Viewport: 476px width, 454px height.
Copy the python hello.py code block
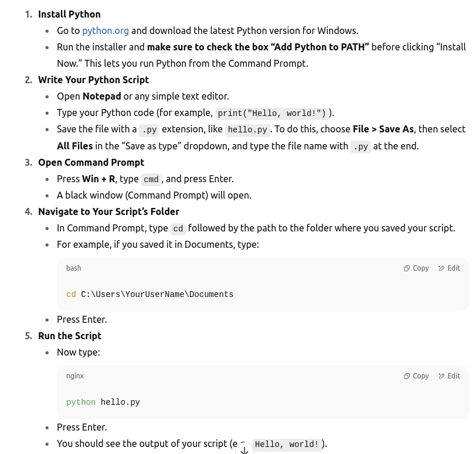click(416, 376)
